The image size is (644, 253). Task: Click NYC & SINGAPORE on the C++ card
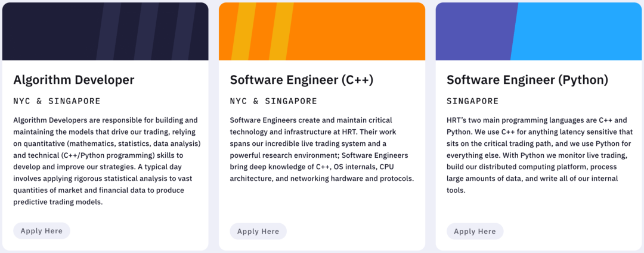(x=274, y=101)
